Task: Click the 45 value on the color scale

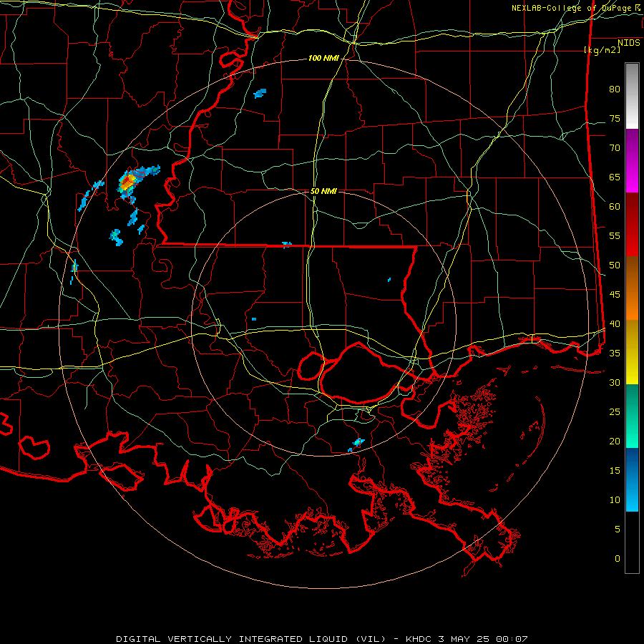Action: 615,295
